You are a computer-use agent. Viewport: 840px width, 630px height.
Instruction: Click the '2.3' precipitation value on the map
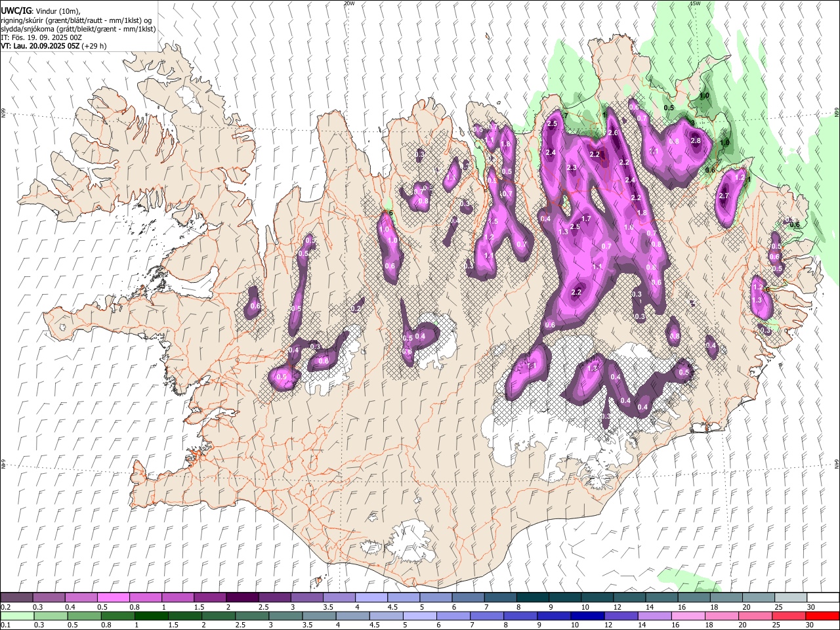pyautogui.click(x=571, y=168)
